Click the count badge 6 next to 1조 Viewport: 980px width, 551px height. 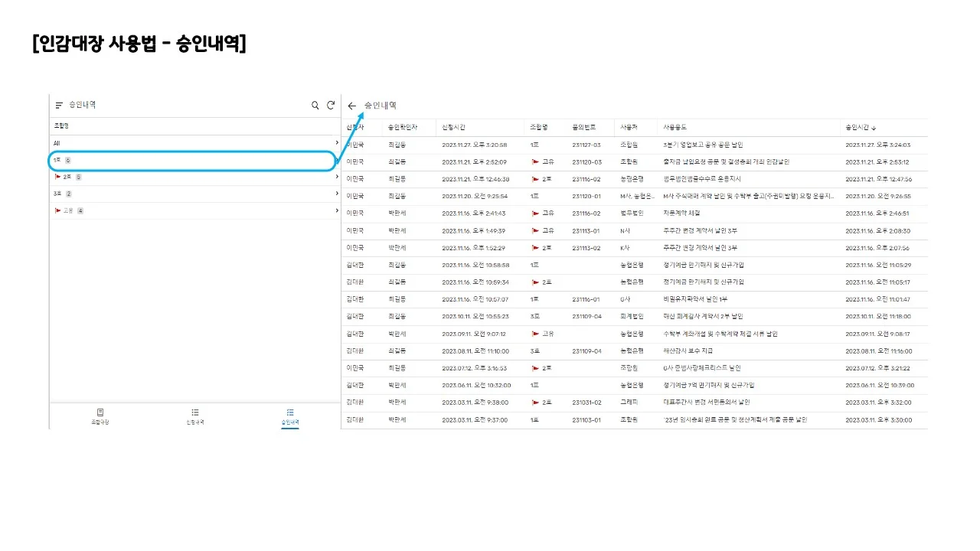tap(68, 160)
